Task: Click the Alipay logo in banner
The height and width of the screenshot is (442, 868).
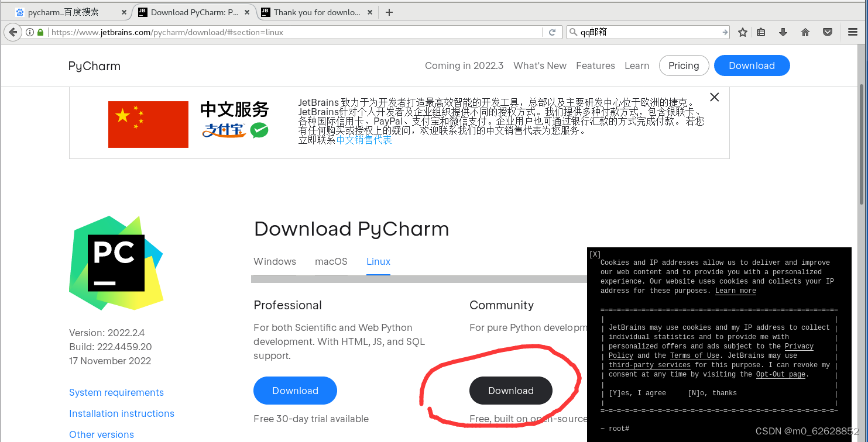Action: point(224,130)
